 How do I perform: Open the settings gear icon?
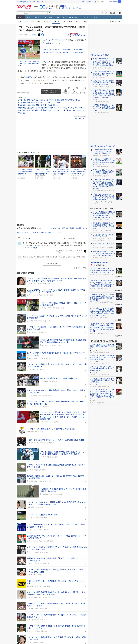(120, 13)
